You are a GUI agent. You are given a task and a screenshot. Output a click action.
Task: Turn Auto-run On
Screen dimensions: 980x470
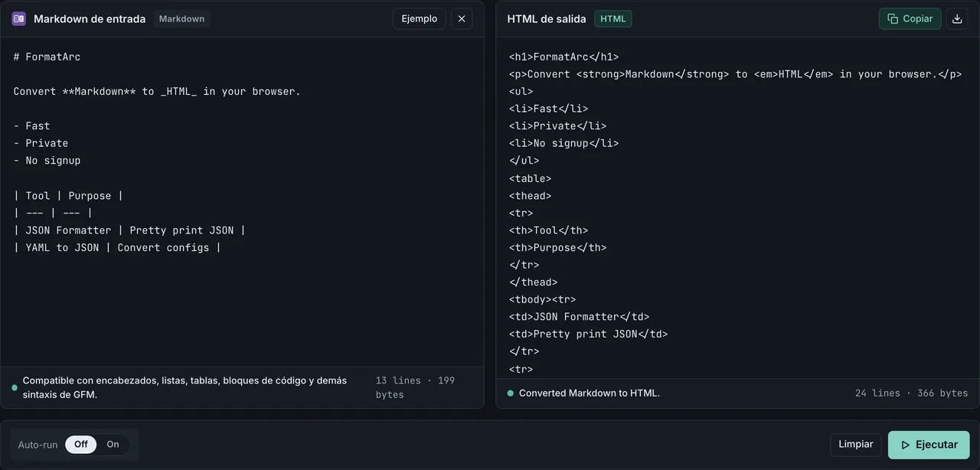point(113,445)
